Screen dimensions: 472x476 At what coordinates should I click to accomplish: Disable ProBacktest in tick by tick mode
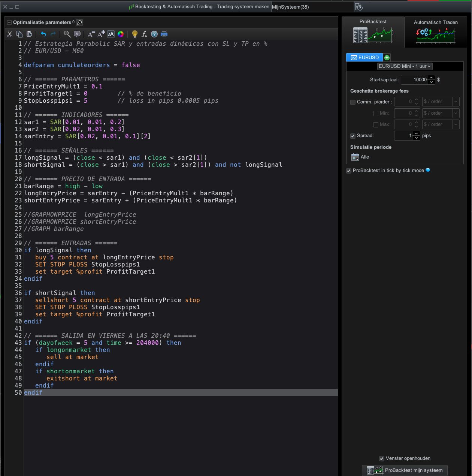tap(349, 171)
